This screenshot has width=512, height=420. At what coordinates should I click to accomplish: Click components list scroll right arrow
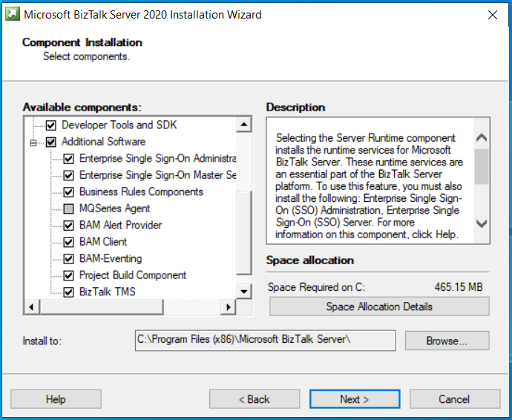[x=229, y=307]
